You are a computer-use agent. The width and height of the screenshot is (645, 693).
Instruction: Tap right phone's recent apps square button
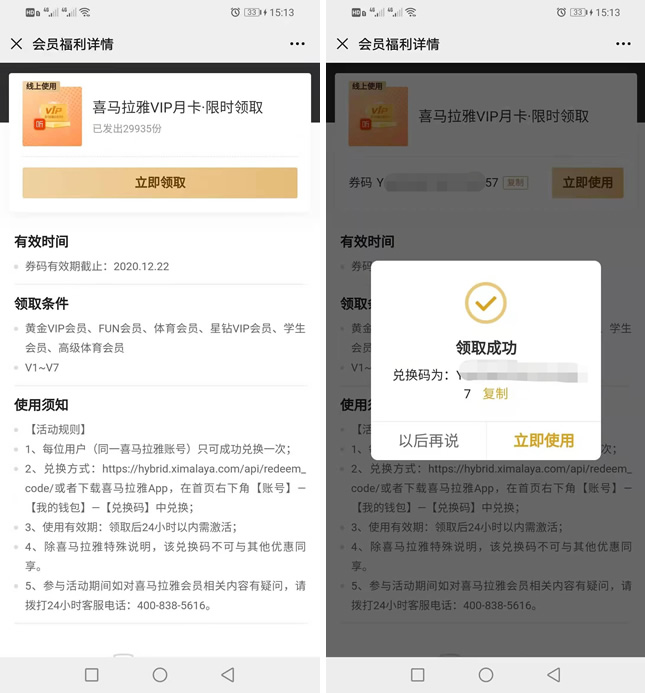[417, 675]
